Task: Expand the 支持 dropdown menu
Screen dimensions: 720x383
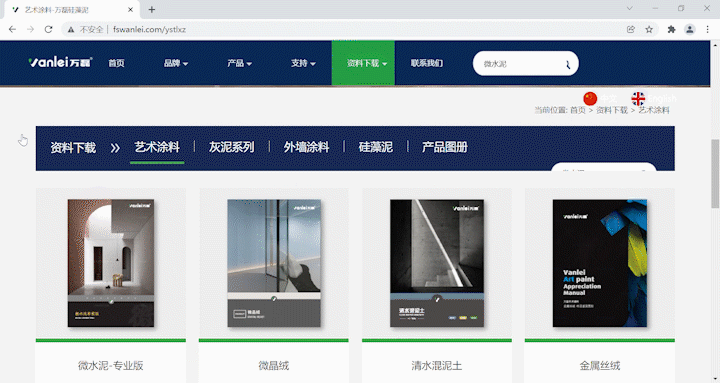Action: pyautogui.click(x=303, y=63)
